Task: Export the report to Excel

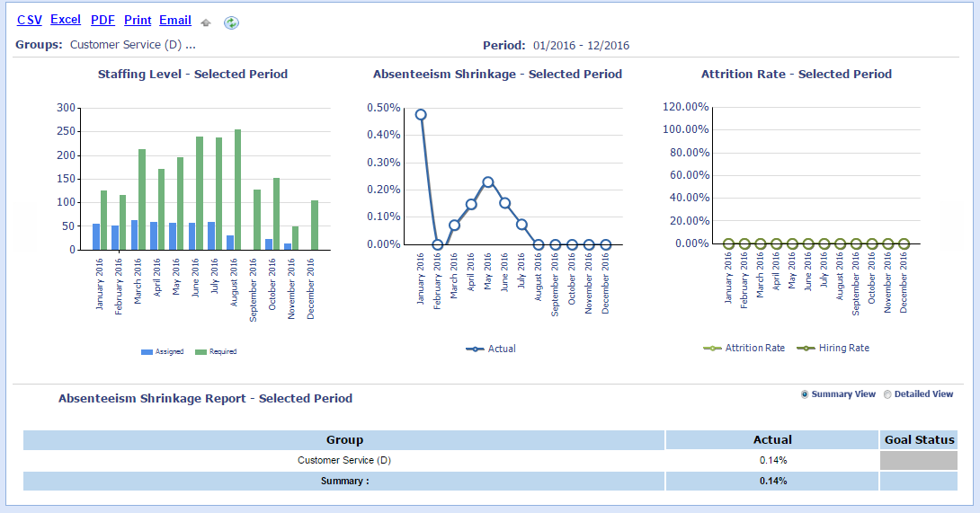Action: tap(66, 20)
